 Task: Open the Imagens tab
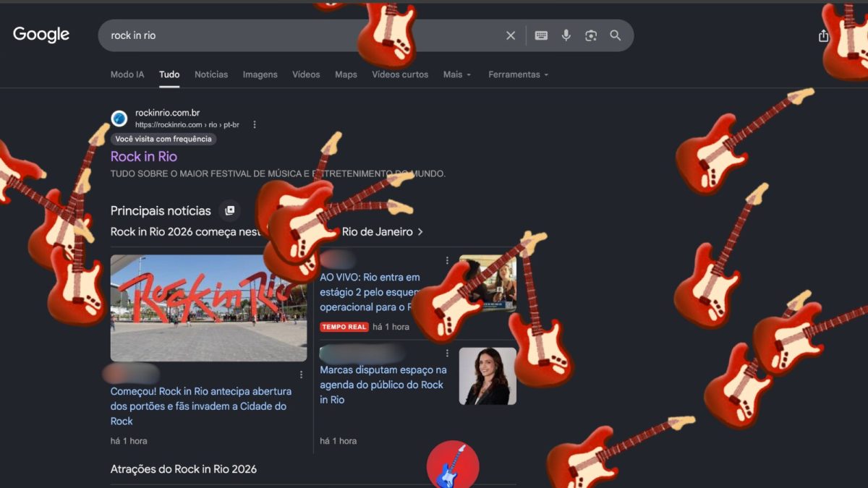point(260,74)
